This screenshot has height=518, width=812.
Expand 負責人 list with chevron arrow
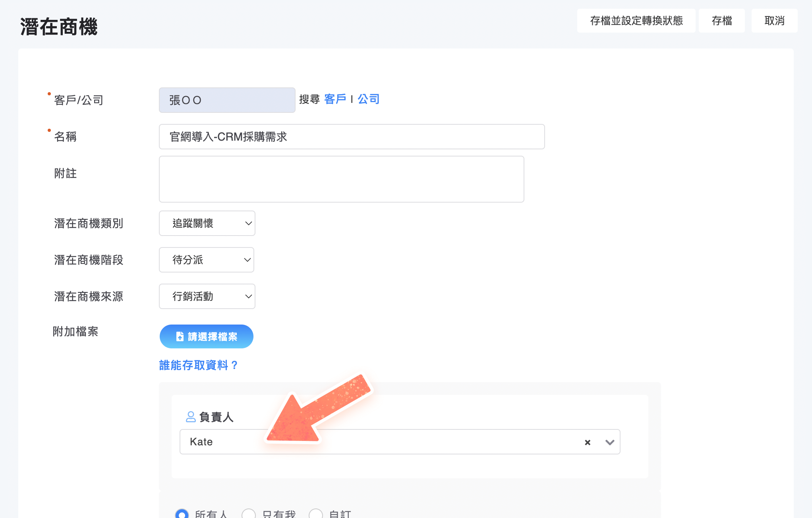(x=610, y=442)
